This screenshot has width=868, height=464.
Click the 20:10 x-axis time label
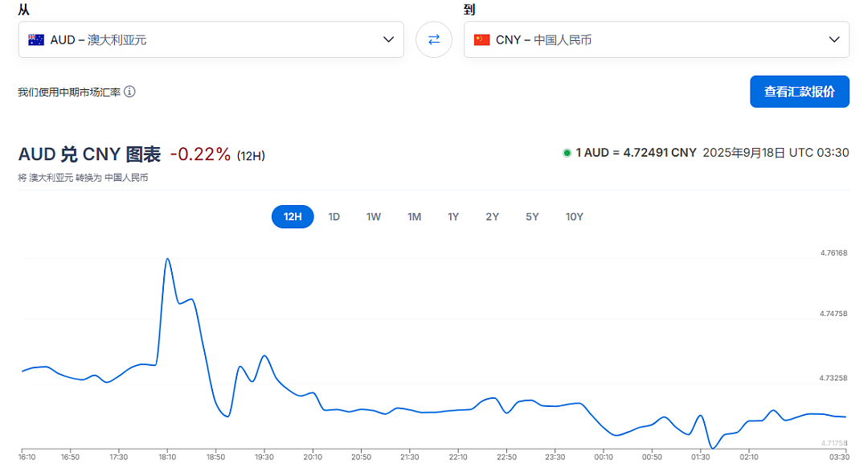click(313, 458)
